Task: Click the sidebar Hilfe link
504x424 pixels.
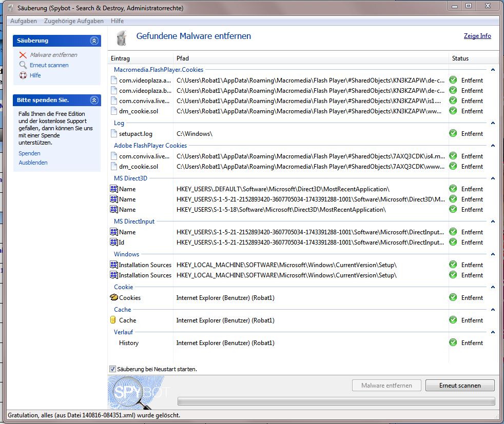Action: click(x=35, y=75)
